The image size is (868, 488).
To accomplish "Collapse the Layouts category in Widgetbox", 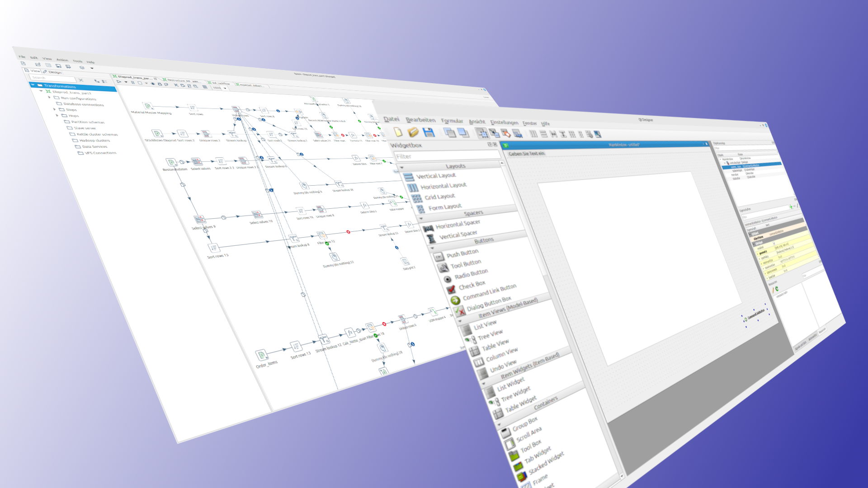I will [402, 167].
